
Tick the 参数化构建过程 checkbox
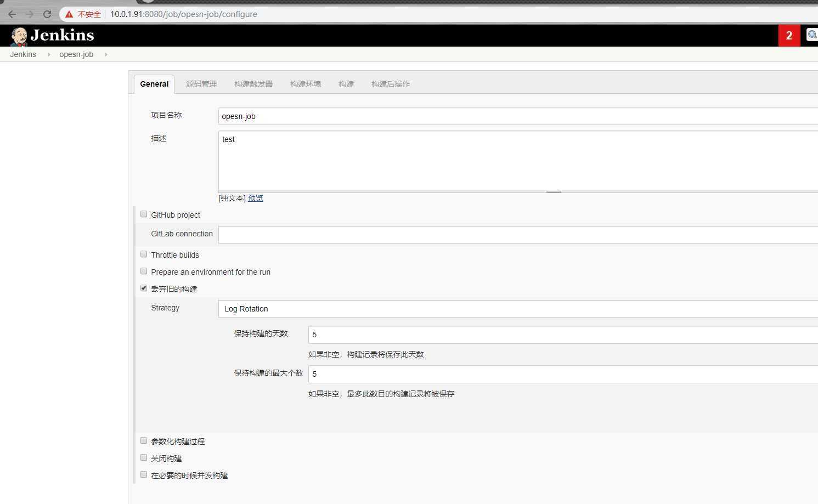coord(144,441)
